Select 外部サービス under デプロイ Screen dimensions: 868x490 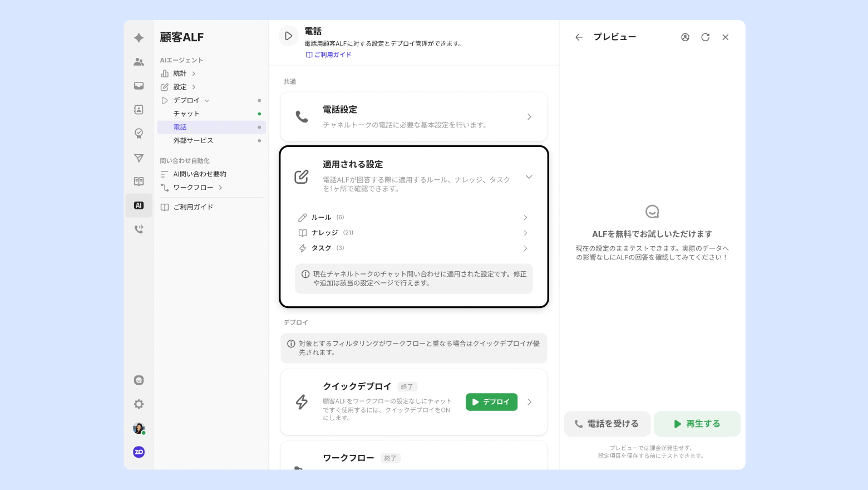tap(211, 140)
